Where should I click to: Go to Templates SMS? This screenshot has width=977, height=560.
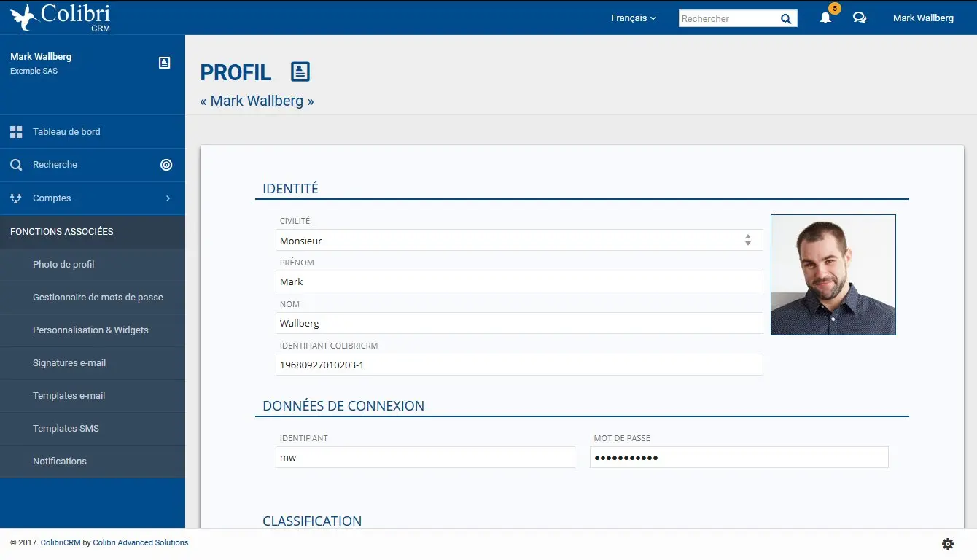(x=66, y=429)
